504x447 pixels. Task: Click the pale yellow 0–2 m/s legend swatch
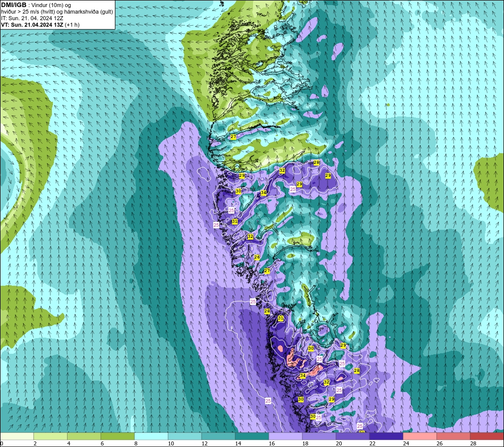pos(17,436)
